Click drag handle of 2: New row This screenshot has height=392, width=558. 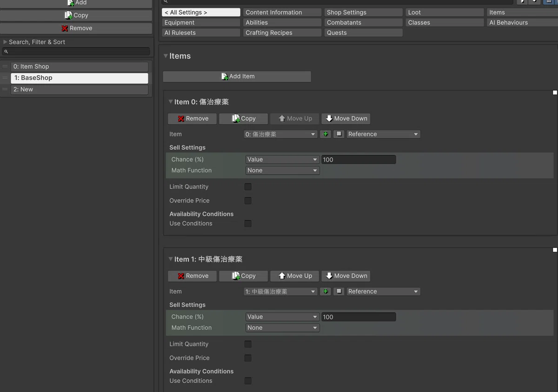tap(5, 89)
